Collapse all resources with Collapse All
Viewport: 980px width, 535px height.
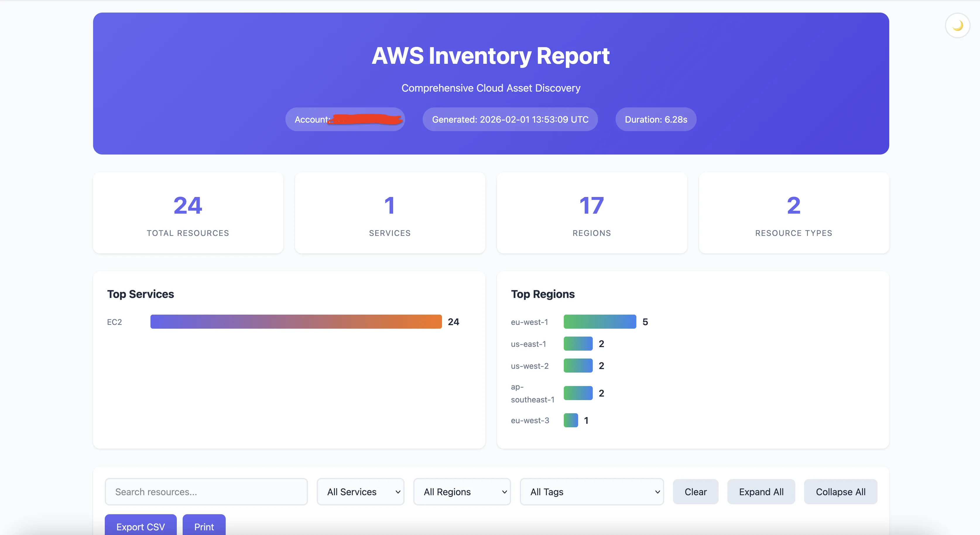coord(840,492)
